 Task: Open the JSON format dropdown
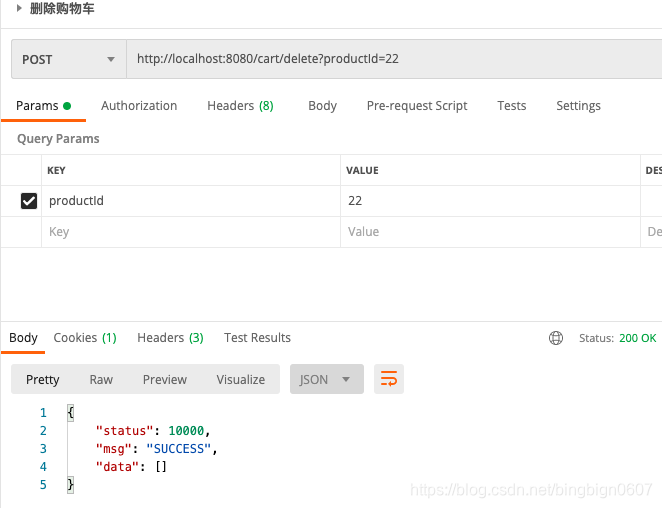(327, 379)
